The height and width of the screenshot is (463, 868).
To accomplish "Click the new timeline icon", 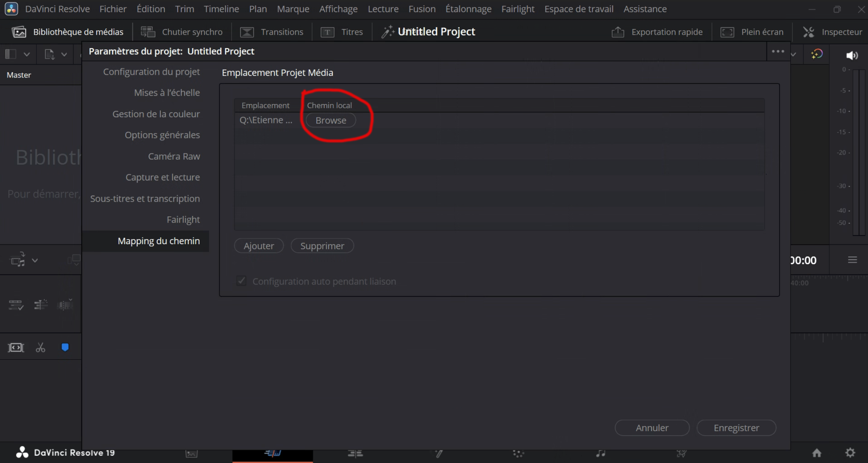I will (18, 260).
